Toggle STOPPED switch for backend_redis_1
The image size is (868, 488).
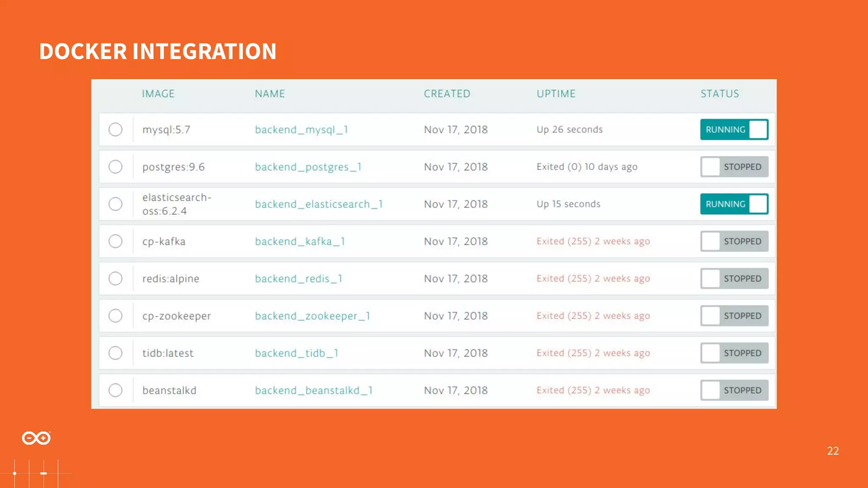pos(734,279)
